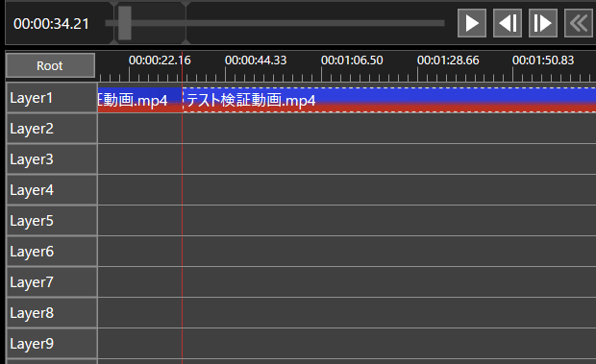Click the Layer4 header

[x=52, y=190]
